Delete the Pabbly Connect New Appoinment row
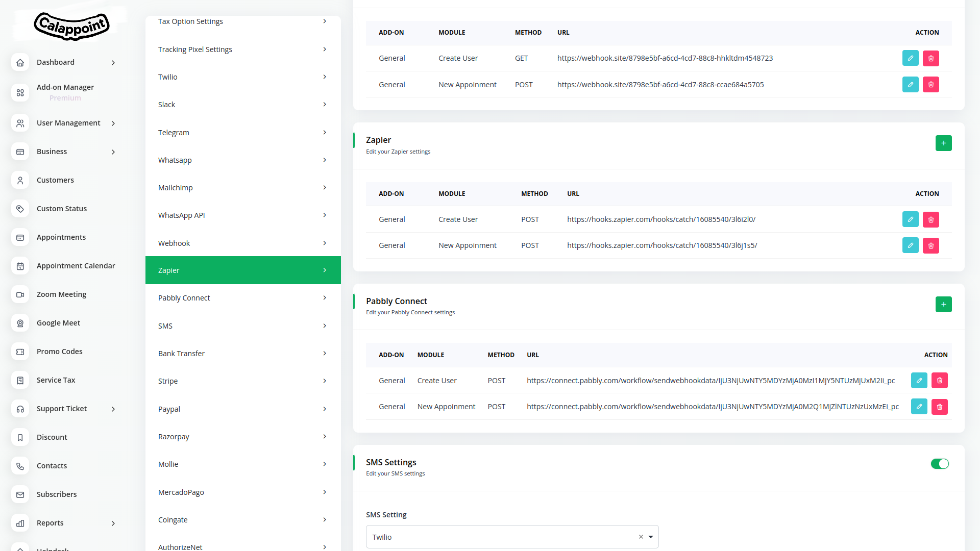The height and width of the screenshot is (551, 980). coord(939,407)
